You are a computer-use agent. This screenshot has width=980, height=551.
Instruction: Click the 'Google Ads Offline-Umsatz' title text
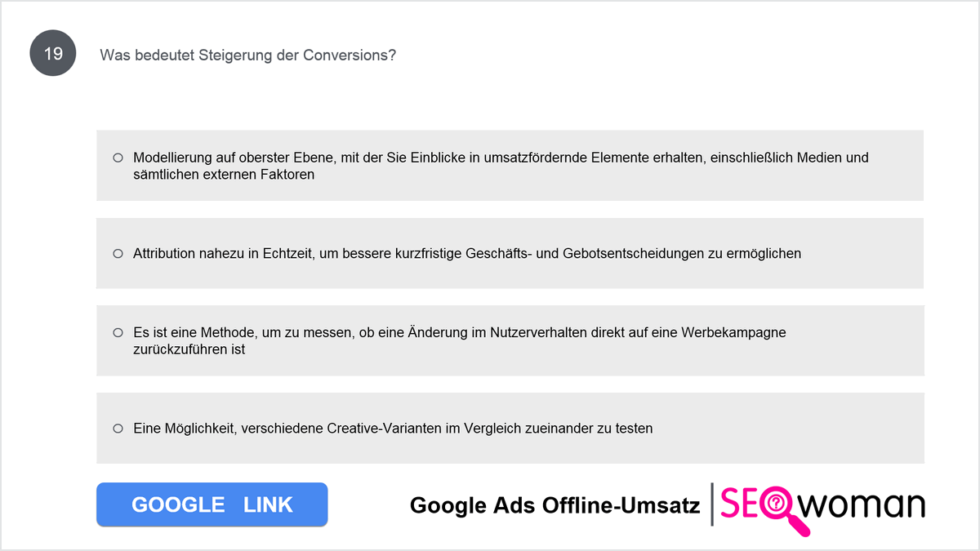pos(555,506)
